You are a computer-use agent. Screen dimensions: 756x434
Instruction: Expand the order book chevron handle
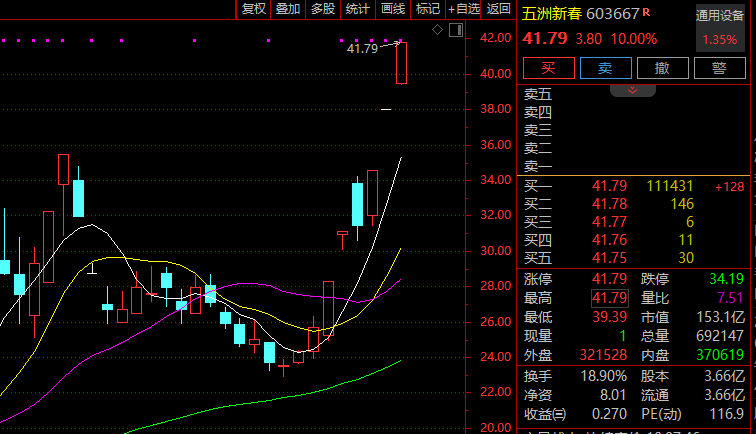[633, 90]
